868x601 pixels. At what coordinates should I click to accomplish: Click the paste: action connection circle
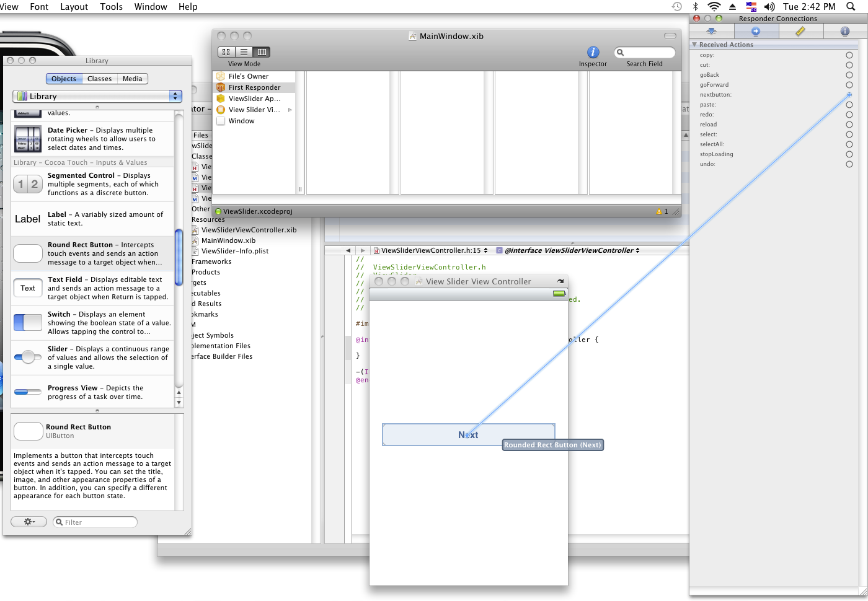[x=849, y=105]
